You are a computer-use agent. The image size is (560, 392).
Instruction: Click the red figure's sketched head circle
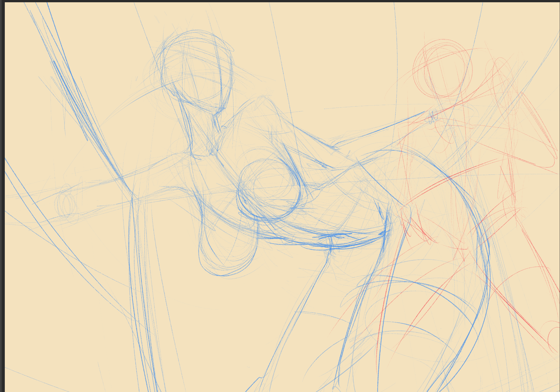click(443, 68)
